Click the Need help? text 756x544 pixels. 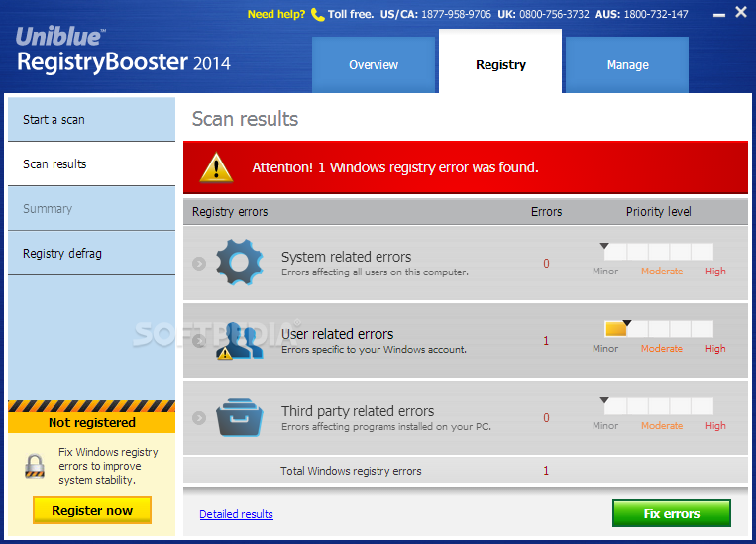tap(276, 14)
